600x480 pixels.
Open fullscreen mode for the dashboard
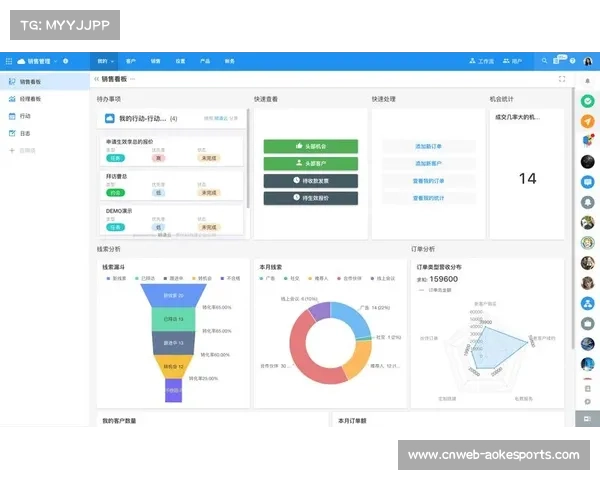pyautogui.click(x=561, y=79)
